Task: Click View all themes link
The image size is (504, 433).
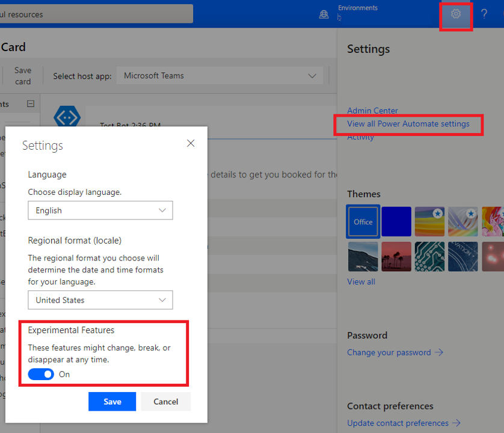Action: [x=361, y=281]
